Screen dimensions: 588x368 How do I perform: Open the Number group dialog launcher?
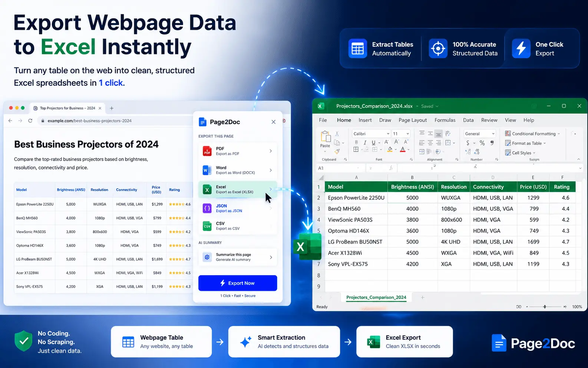(x=497, y=160)
